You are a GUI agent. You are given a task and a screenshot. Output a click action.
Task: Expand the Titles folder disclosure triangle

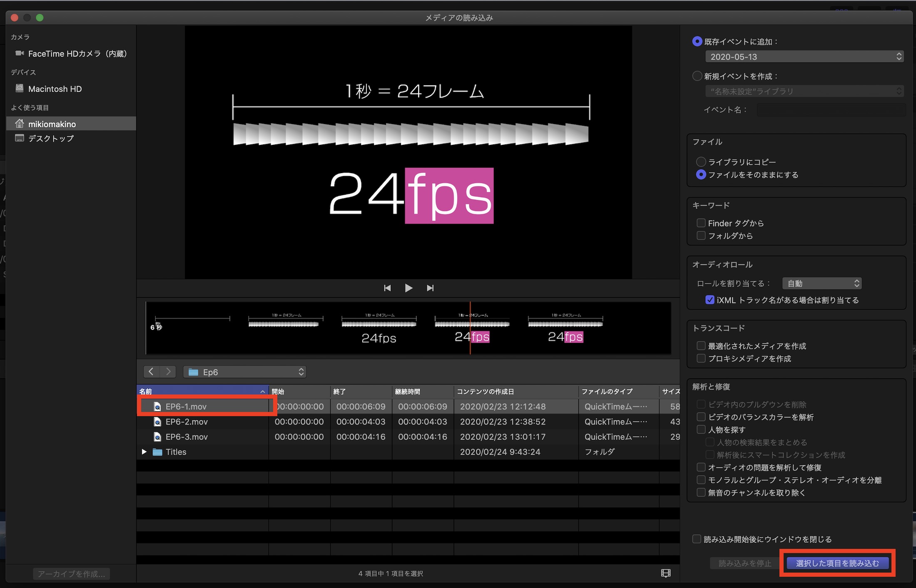click(x=144, y=452)
